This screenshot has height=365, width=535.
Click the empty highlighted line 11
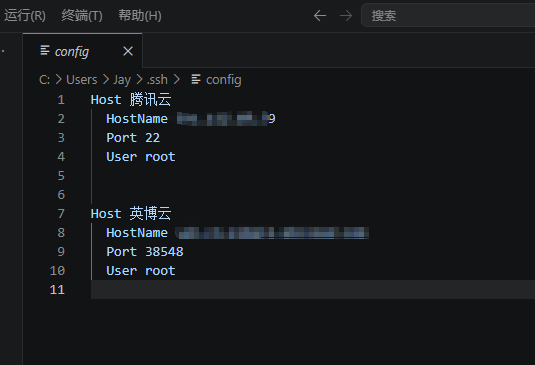pyautogui.click(x=313, y=290)
